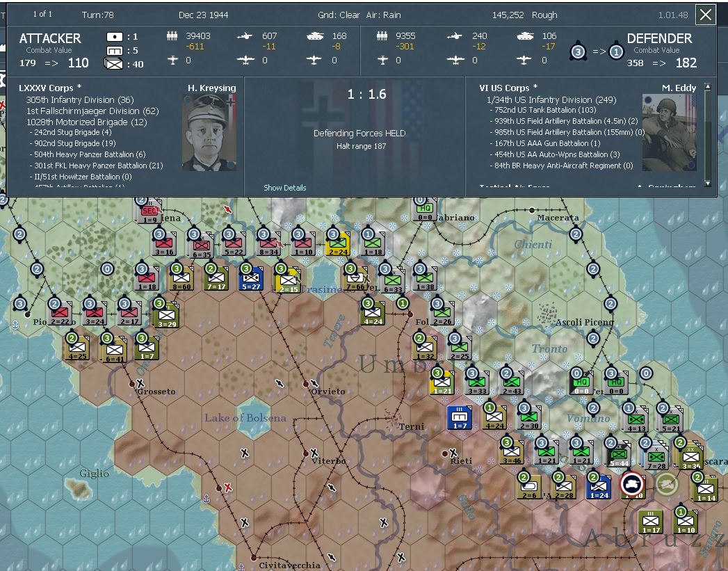Screen dimensions: 728x571
Task: Select the green 5=44 unit counter
Action: click(x=618, y=456)
